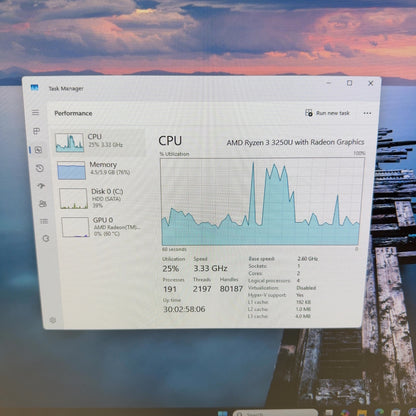Select the Memory performance entry

[100, 170]
